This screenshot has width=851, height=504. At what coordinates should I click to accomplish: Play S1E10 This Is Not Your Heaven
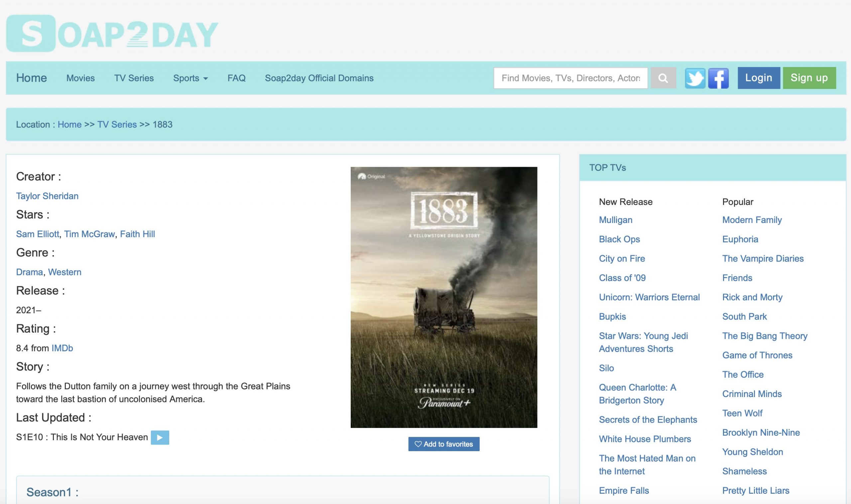click(160, 438)
